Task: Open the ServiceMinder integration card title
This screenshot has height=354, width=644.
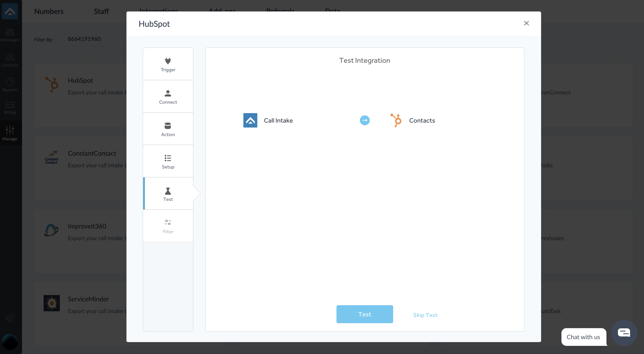Action: click(x=88, y=299)
